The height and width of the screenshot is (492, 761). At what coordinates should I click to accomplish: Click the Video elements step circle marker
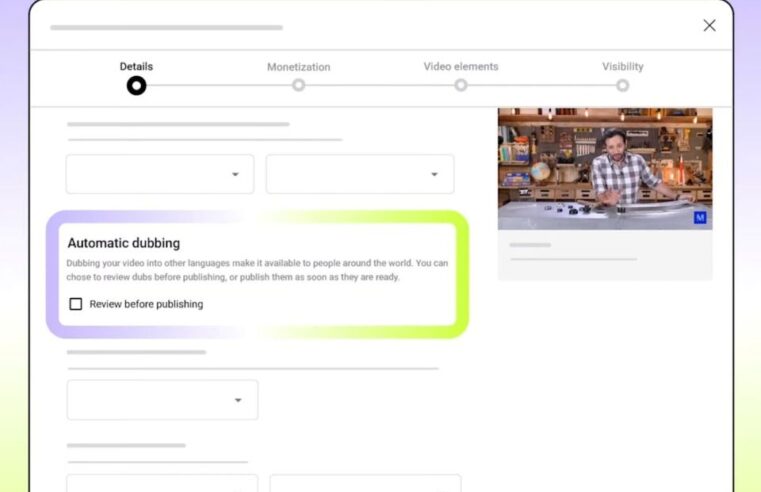click(461, 85)
